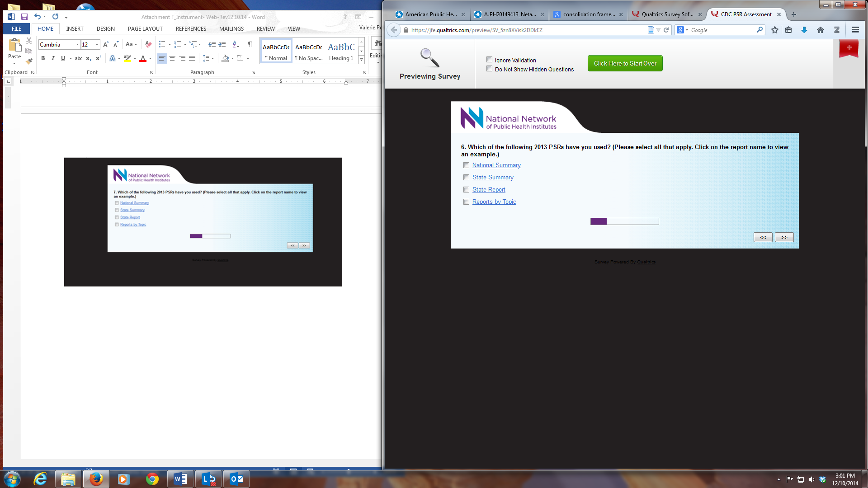868x488 pixels.
Task: Open the Reports by Topic link
Action: pyautogui.click(x=494, y=202)
